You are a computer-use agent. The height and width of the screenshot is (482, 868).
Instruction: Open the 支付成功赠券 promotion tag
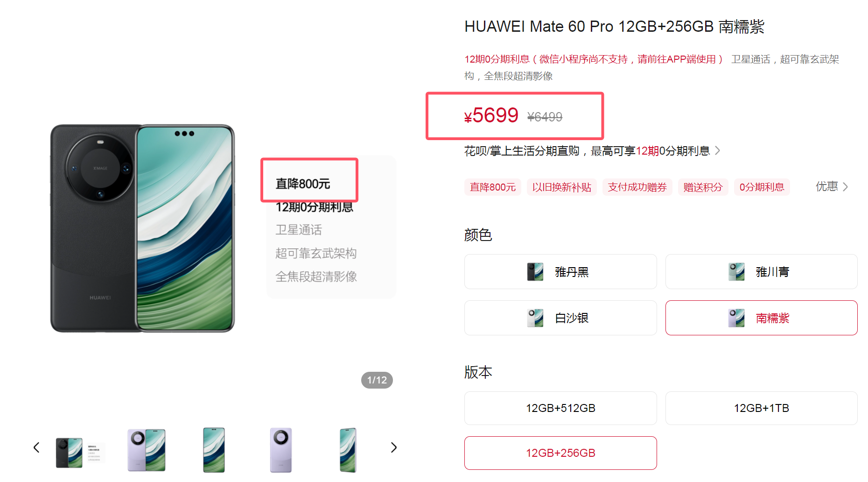[x=637, y=187]
